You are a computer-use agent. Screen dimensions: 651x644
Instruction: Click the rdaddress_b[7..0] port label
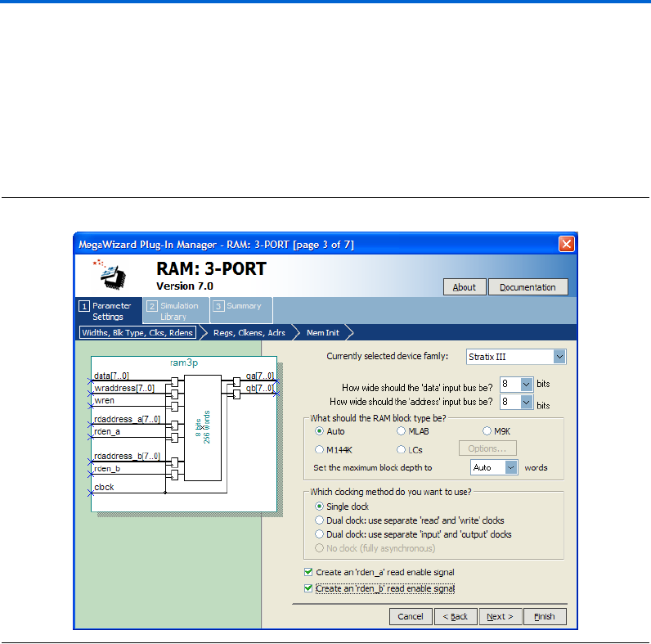tap(127, 456)
